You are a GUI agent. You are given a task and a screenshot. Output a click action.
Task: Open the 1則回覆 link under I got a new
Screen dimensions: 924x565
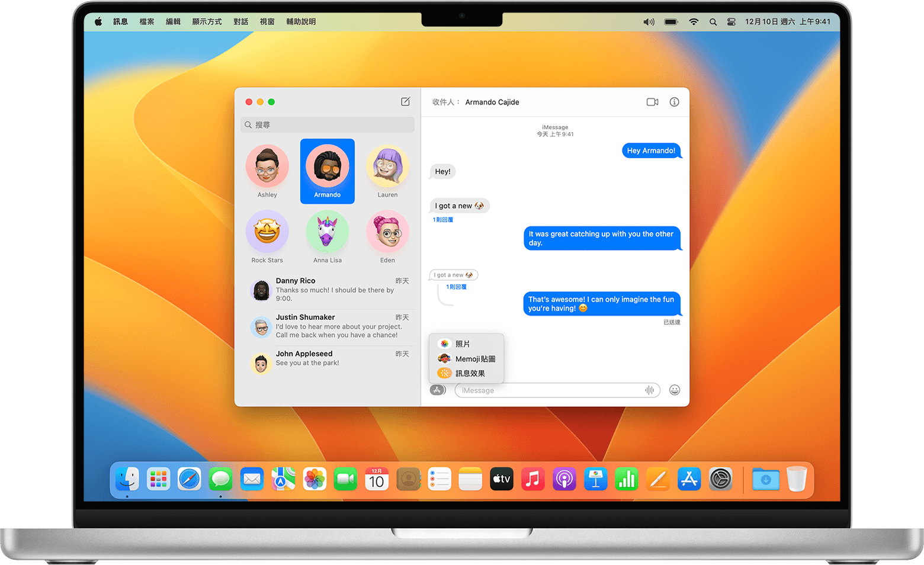tap(443, 220)
